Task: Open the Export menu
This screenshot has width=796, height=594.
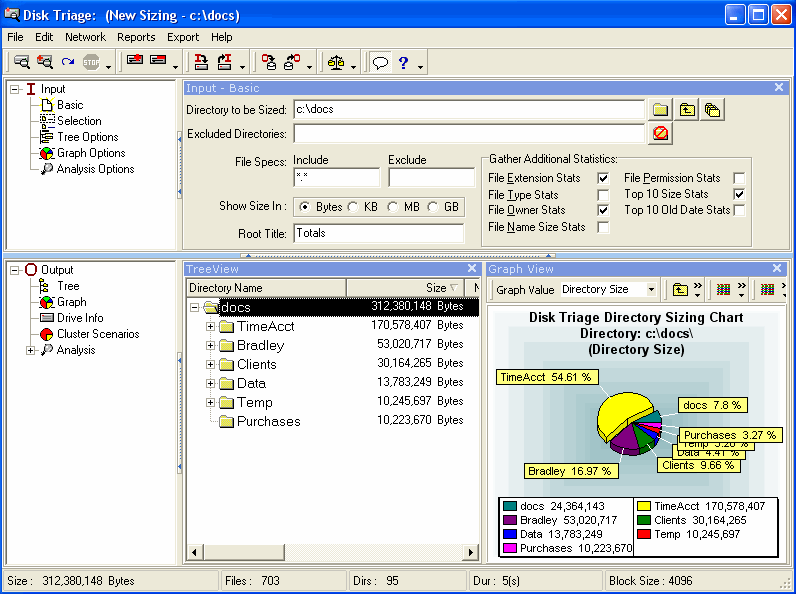Action: pos(183,37)
